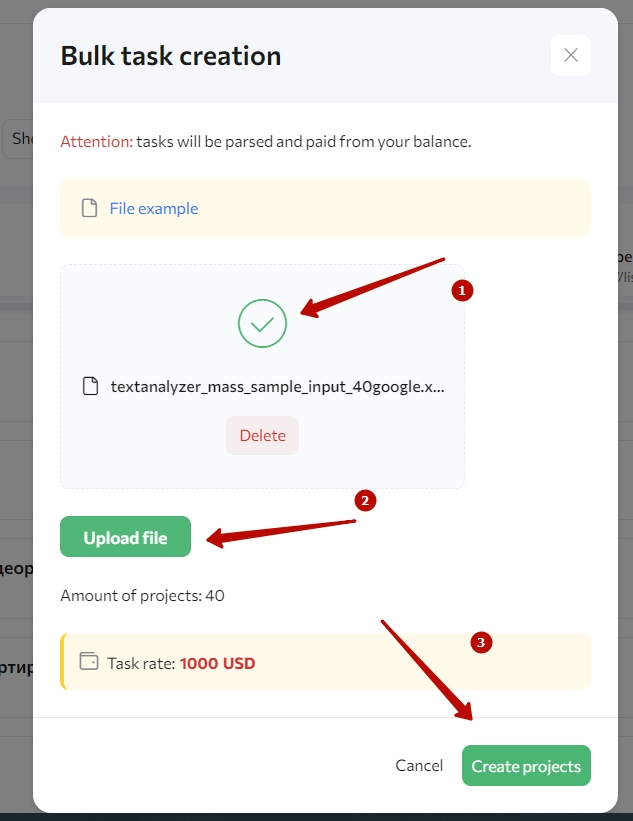Cancel the bulk task creation
This screenshot has height=821, width=633.
tap(419, 765)
